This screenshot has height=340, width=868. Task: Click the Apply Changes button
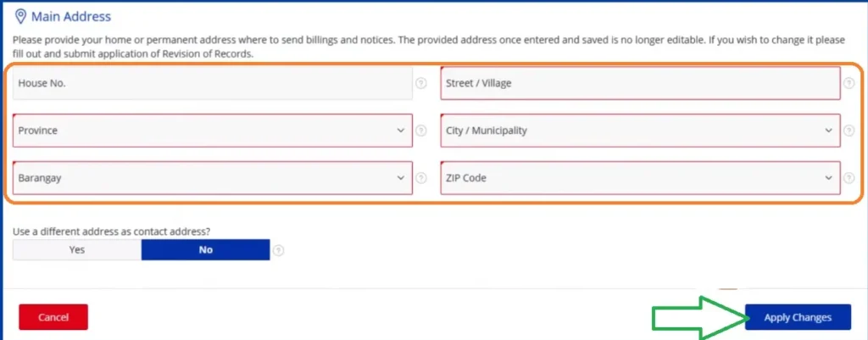797,318
